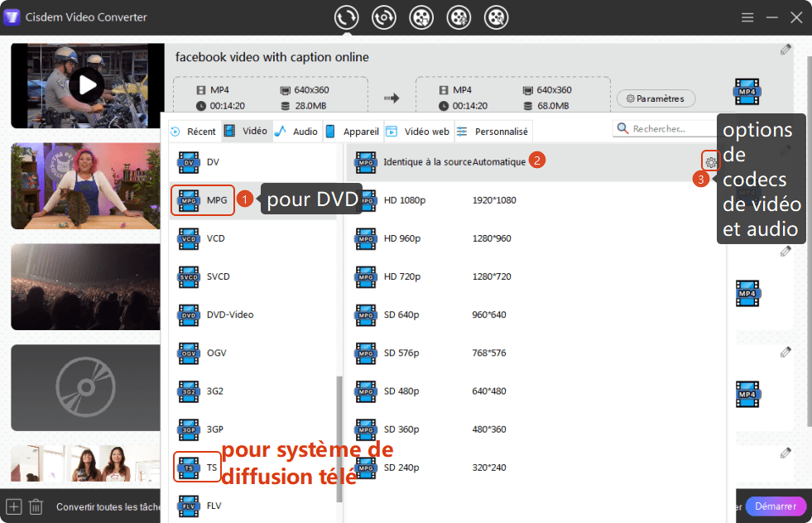Click the pencil edit icon of third video row
The height and width of the screenshot is (523, 812).
click(786, 251)
